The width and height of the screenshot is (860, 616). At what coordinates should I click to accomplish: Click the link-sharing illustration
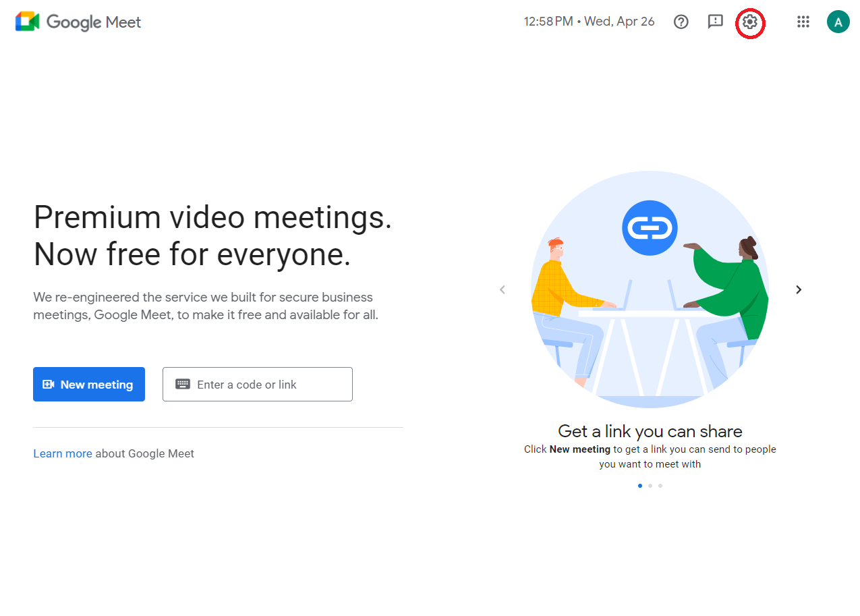click(650, 289)
